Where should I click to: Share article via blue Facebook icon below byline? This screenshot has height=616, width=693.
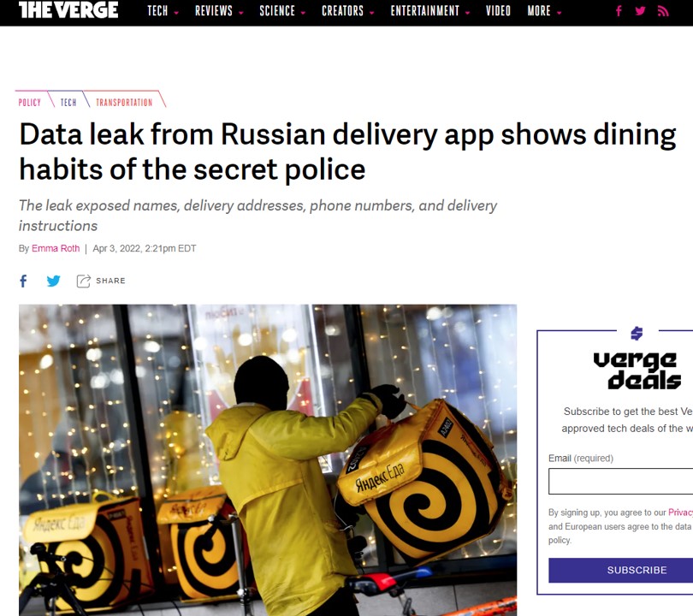[23, 281]
